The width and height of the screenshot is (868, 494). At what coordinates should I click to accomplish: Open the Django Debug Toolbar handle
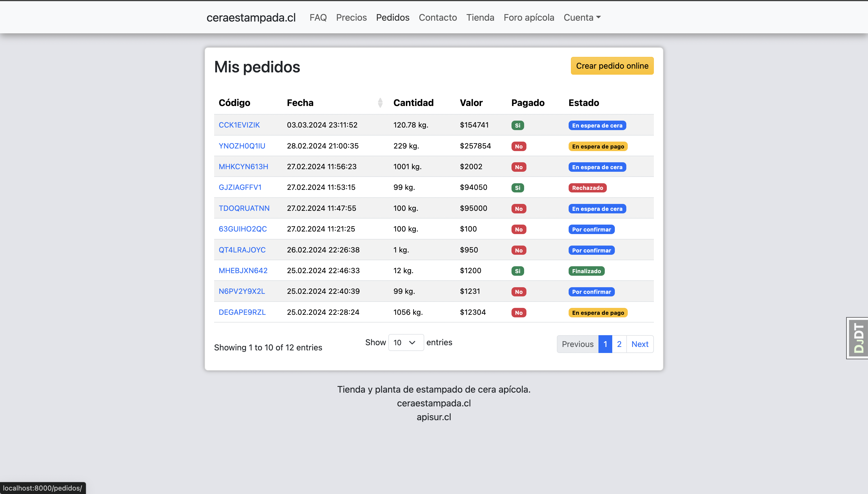click(858, 338)
